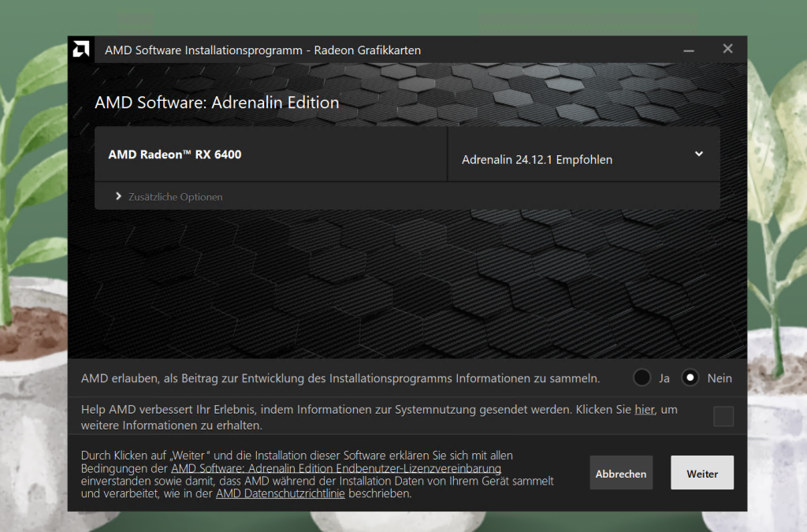Minimize the AMD installer window
Viewport: 807px width, 532px height.
tap(690, 50)
